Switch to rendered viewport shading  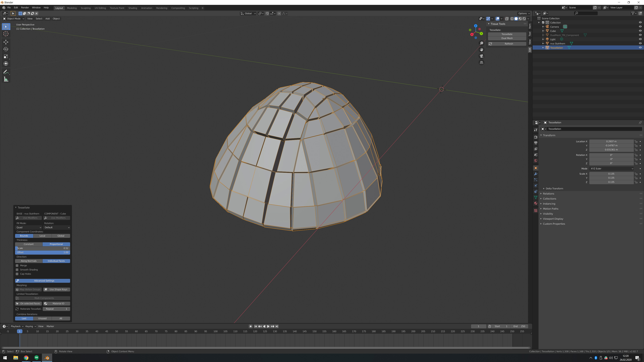tap(524, 19)
